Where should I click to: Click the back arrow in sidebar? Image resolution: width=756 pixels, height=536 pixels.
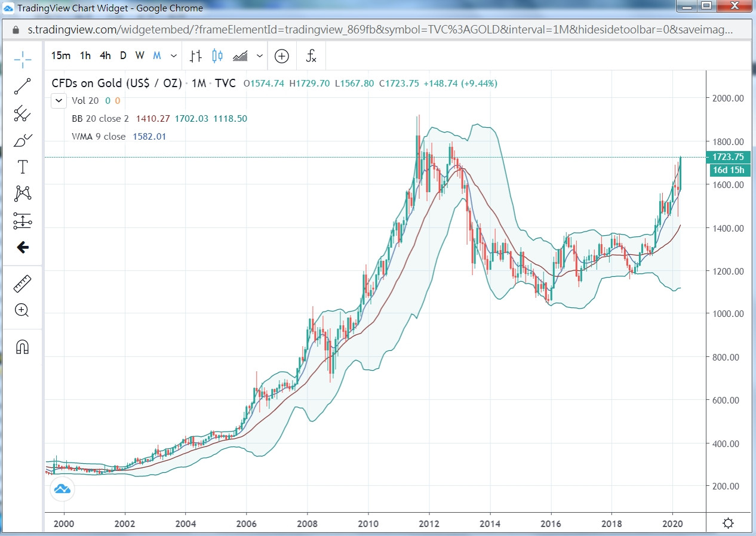pos(23,247)
